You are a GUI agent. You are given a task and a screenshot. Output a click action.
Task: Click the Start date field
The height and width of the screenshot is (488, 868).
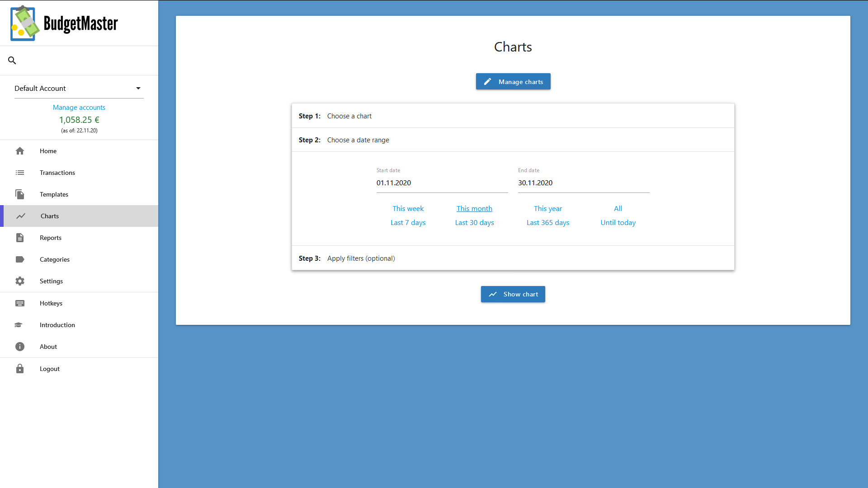pyautogui.click(x=442, y=183)
